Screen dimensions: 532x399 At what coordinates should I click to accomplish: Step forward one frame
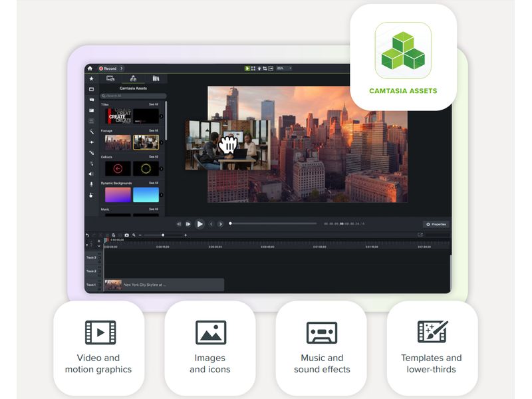(188, 224)
